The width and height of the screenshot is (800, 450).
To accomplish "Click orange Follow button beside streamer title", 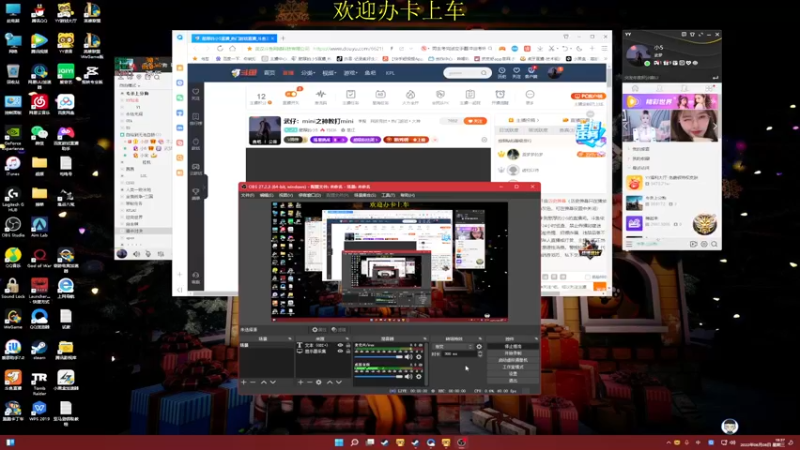I will click(x=475, y=121).
